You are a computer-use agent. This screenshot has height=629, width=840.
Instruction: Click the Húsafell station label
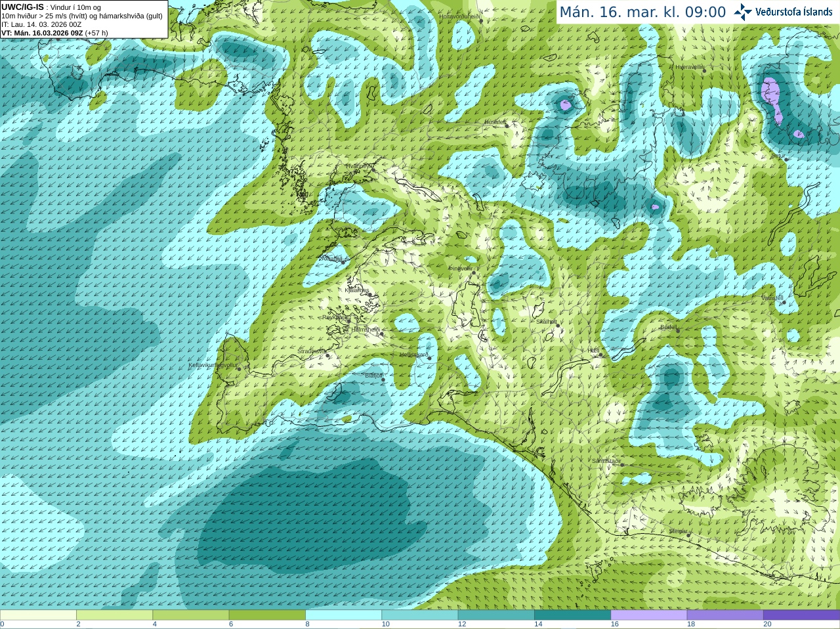click(495, 122)
